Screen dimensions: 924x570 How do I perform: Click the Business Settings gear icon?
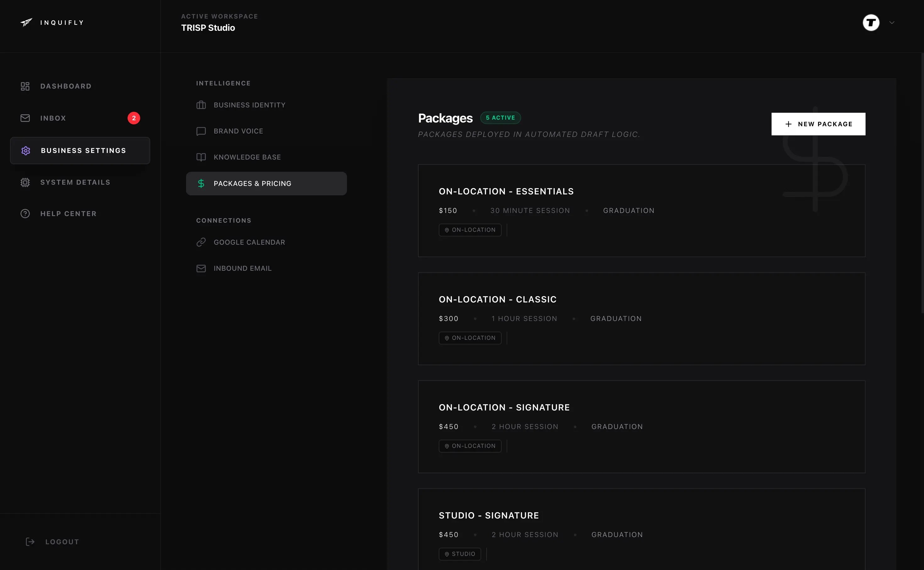click(x=26, y=150)
